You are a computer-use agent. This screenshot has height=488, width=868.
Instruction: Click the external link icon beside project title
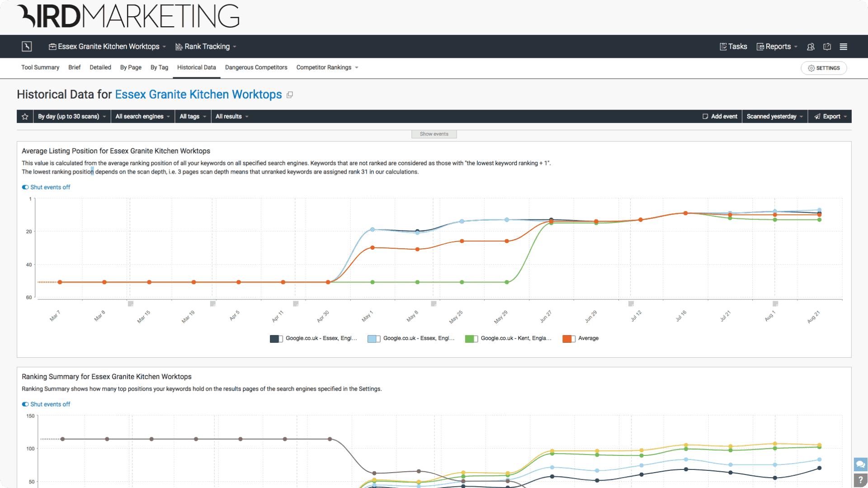coord(290,95)
